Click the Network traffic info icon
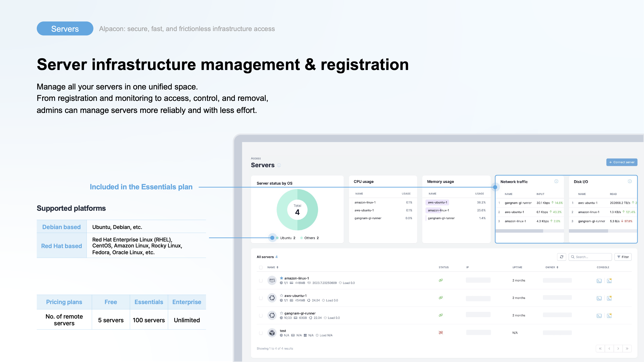 pyautogui.click(x=556, y=181)
